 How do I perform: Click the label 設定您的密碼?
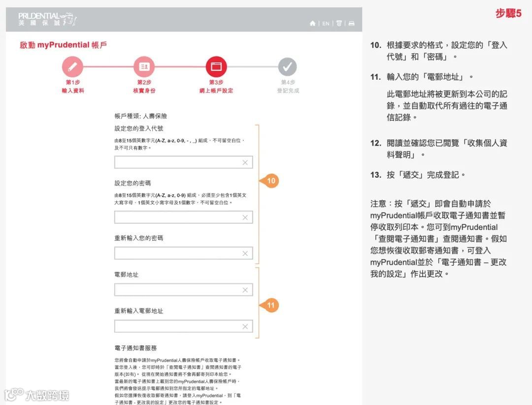pos(133,183)
